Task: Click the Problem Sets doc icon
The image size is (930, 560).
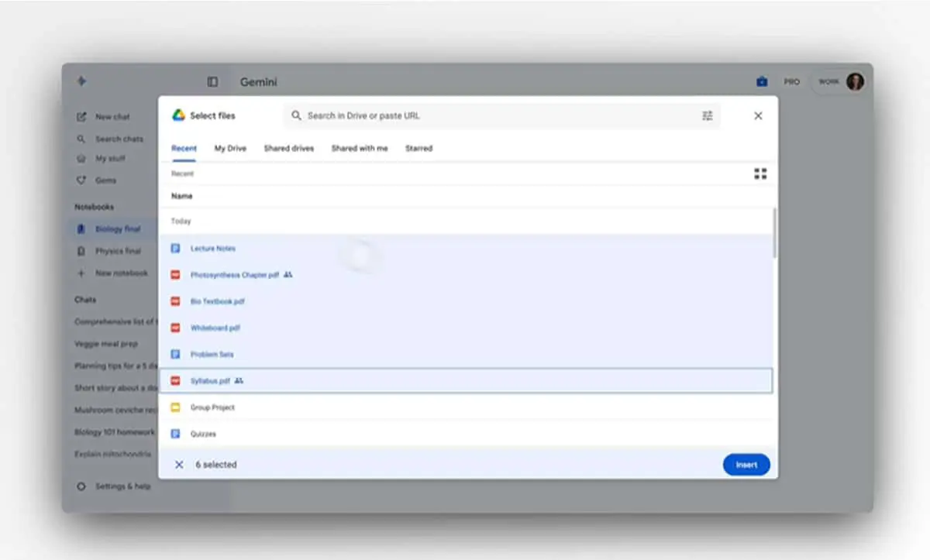Action: (175, 354)
